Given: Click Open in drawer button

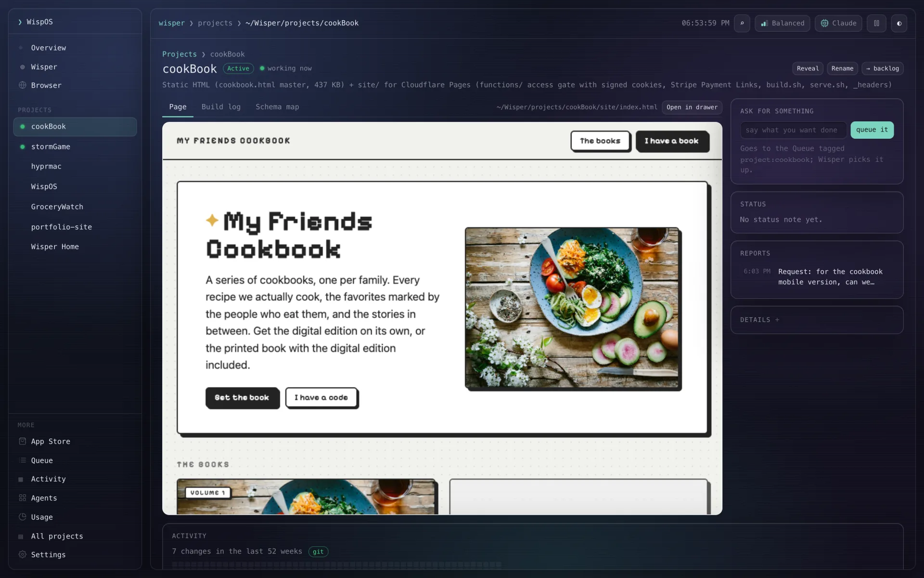Looking at the screenshot, I should 692,107.
